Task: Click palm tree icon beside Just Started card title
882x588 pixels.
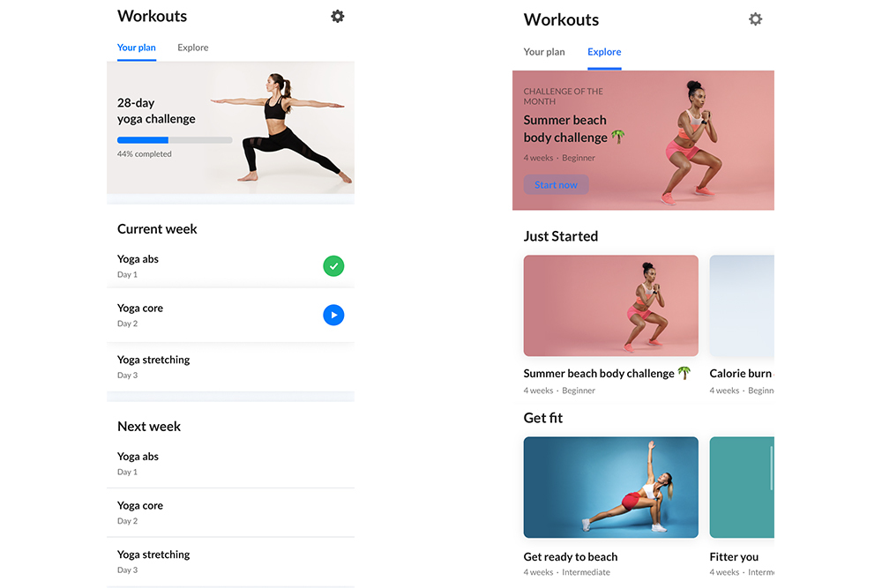Action: pyautogui.click(x=684, y=373)
